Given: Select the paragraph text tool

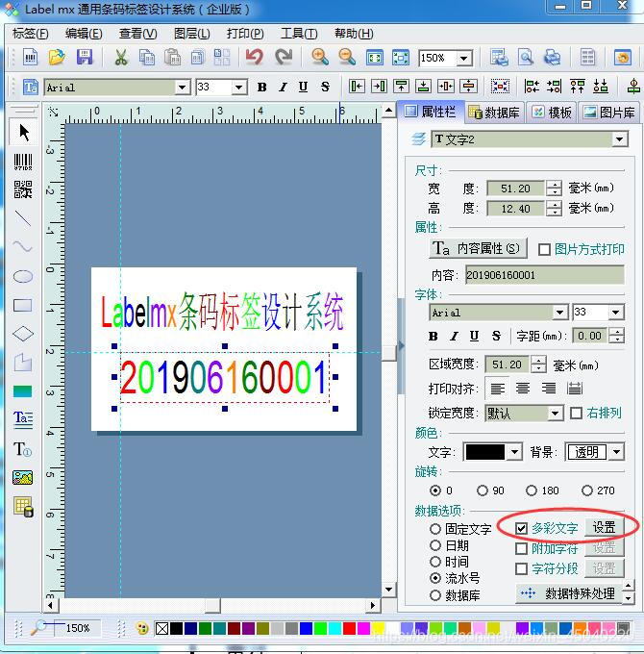Looking at the screenshot, I should [22, 418].
